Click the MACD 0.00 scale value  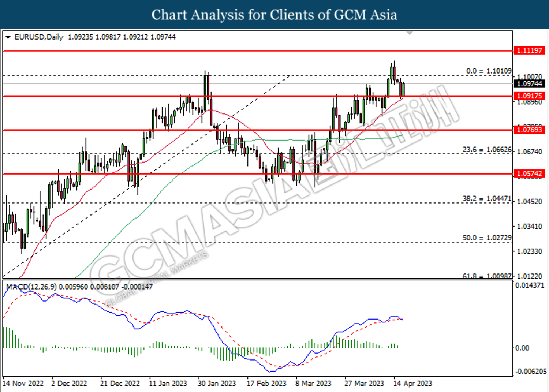tap(522, 348)
